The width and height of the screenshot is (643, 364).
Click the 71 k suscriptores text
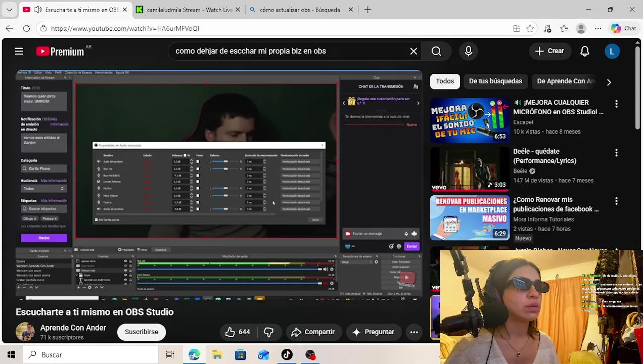[x=62, y=337]
